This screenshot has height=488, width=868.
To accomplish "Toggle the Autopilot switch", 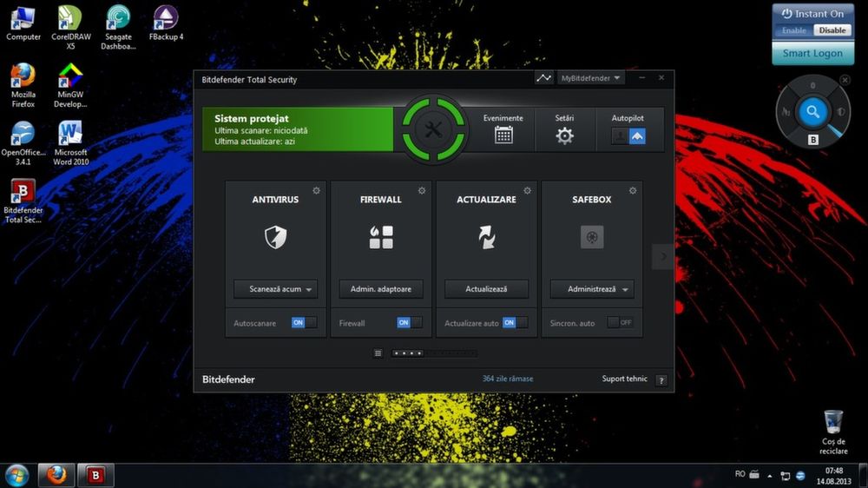I will [628, 136].
